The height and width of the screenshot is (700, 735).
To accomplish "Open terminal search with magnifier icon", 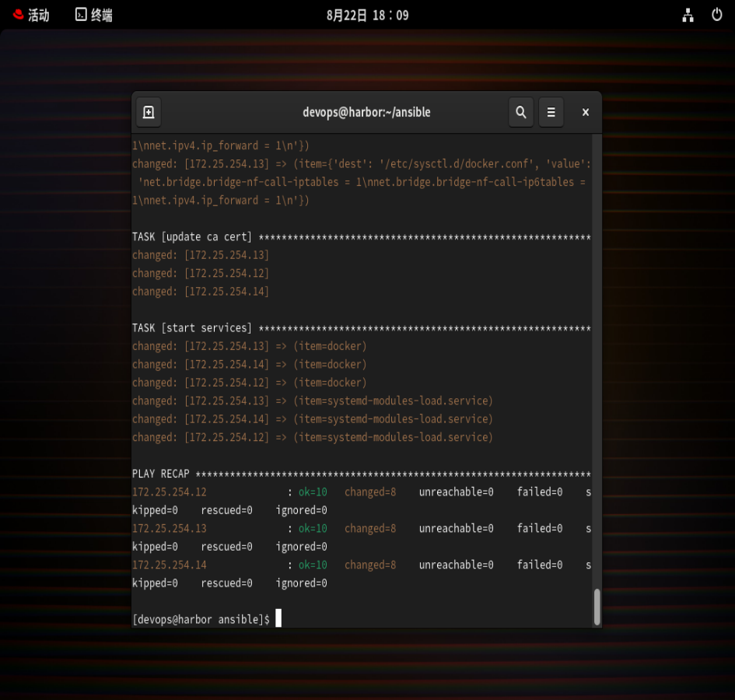I will pos(521,112).
